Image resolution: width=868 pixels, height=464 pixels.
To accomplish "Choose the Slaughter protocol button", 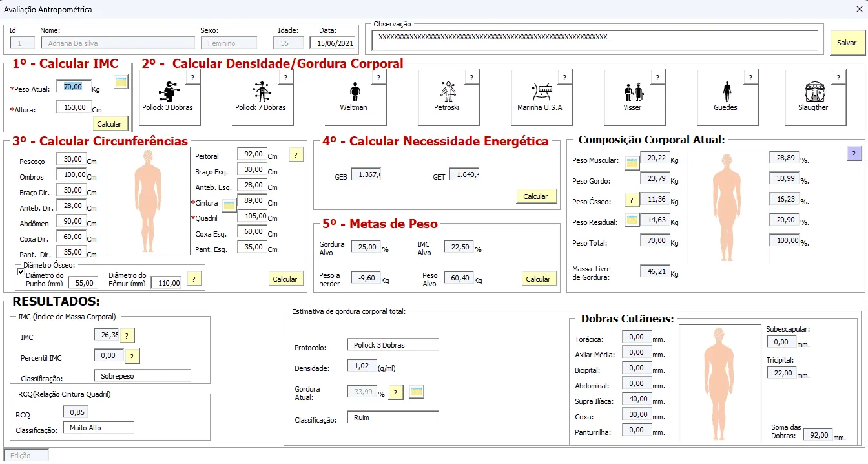I will pos(816,98).
